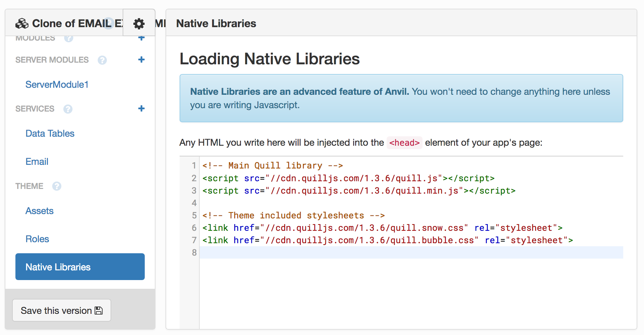This screenshot has height=335, width=644.
Task: Add a new server module with plus
Action: tap(141, 60)
